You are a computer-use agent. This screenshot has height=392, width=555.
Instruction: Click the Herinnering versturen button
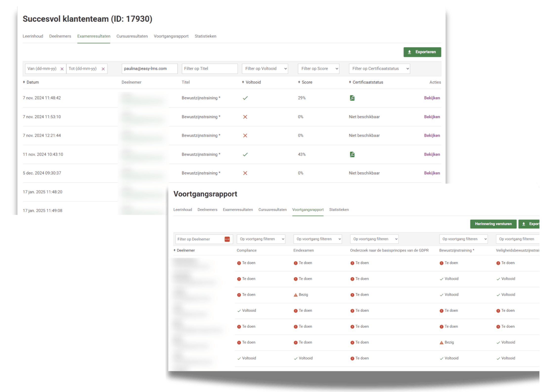coord(493,224)
